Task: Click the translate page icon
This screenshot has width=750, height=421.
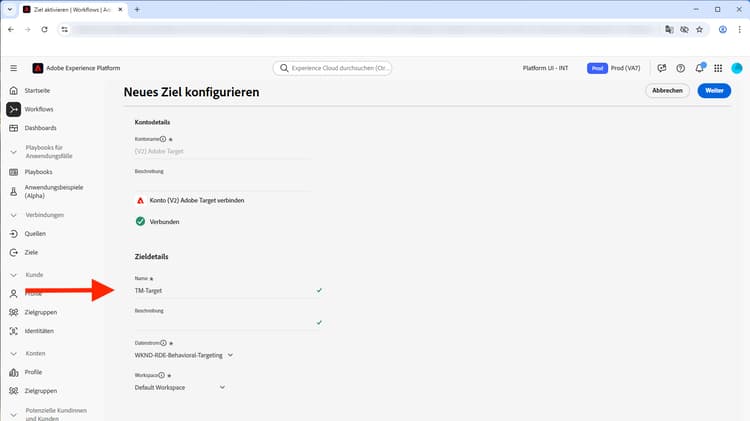Action: pos(669,30)
